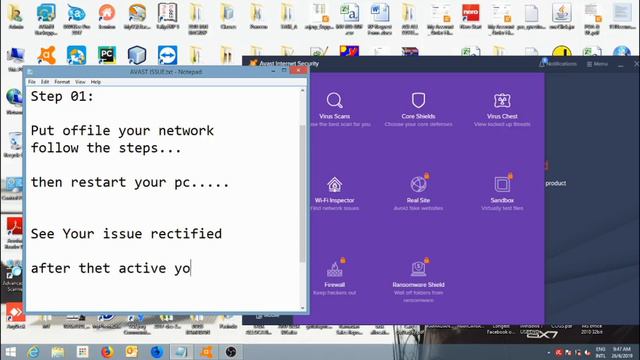The height and width of the screenshot is (360, 640).
Task: Show hidden tray icons arrow
Action: [x=549, y=352]
